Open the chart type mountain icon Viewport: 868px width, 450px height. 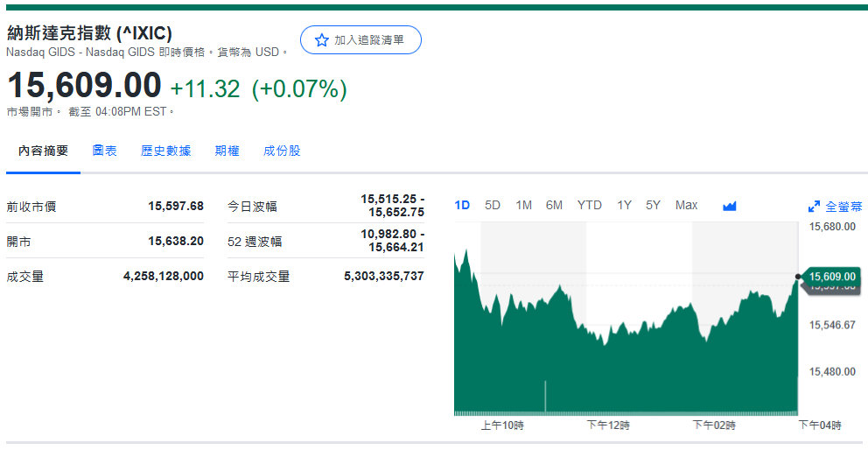(730, 206)
